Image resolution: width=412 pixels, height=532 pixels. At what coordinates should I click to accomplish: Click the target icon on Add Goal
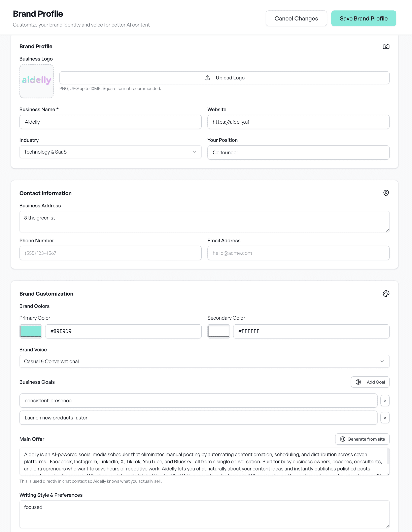coord(358,382)
